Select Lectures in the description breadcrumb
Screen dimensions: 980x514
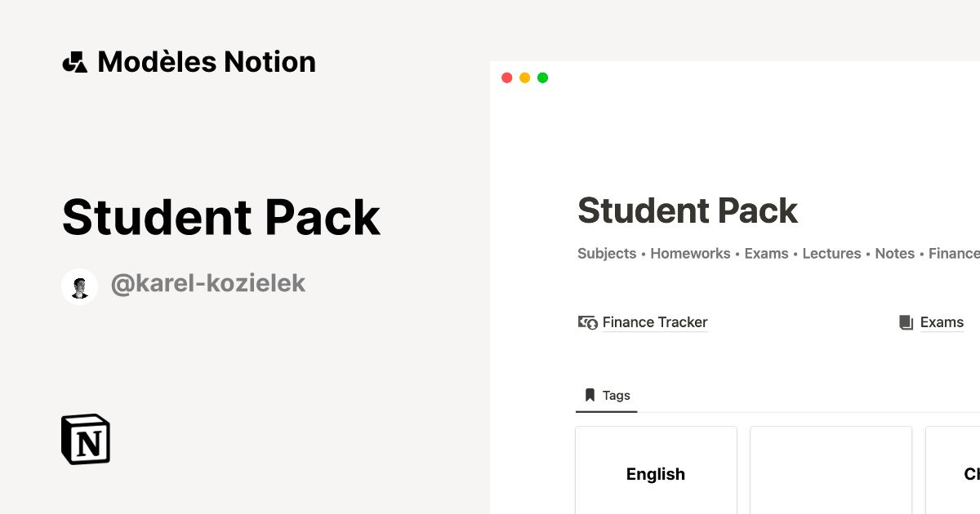point(831,253)
